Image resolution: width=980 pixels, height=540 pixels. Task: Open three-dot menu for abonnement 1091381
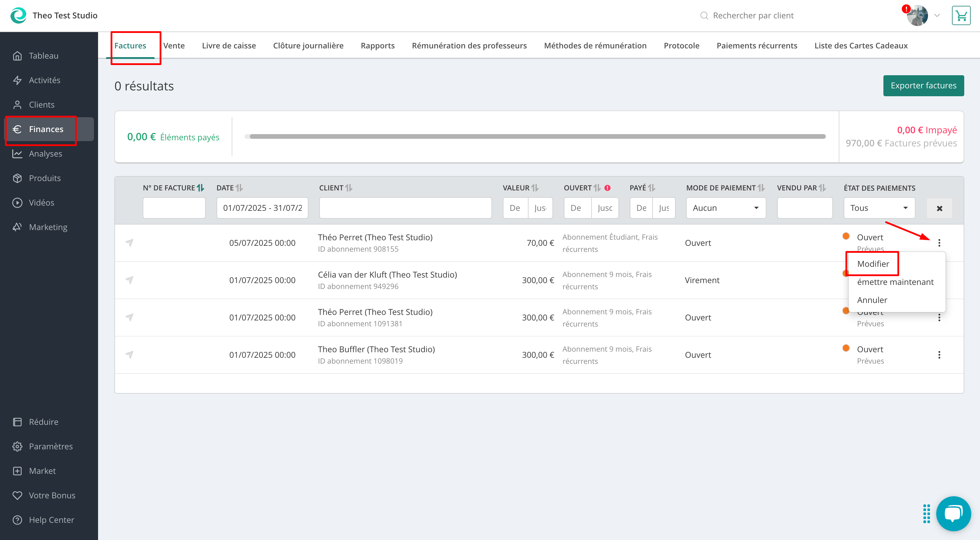(x=939, y=318)
